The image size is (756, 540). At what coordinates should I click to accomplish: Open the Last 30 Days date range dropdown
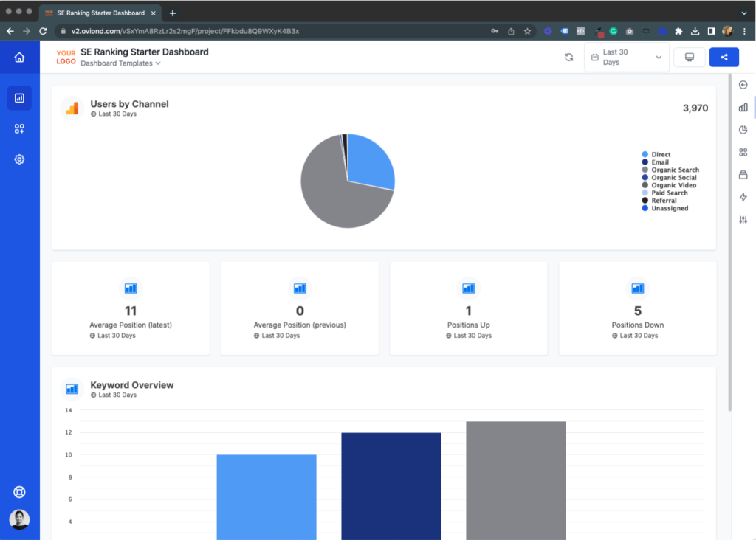(626, 58)
